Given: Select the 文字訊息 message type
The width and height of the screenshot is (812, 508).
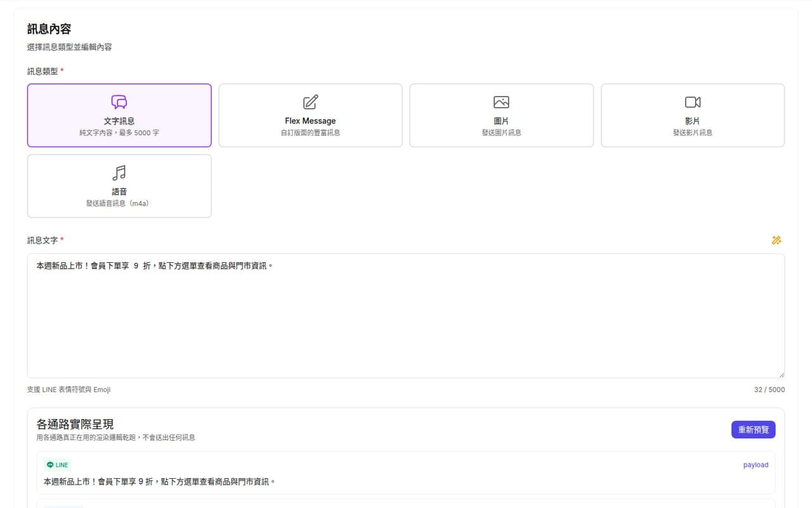Looking at the screenshot, I should point(119,116).
